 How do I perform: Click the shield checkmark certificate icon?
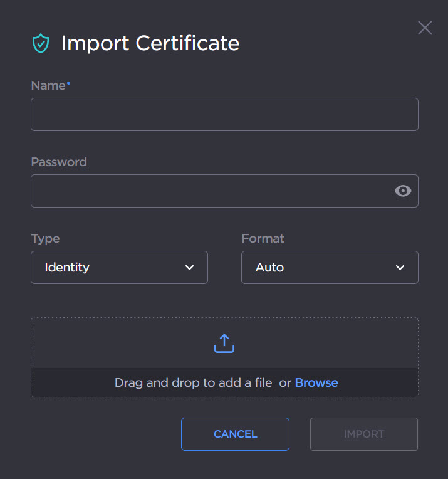(41, 43)
